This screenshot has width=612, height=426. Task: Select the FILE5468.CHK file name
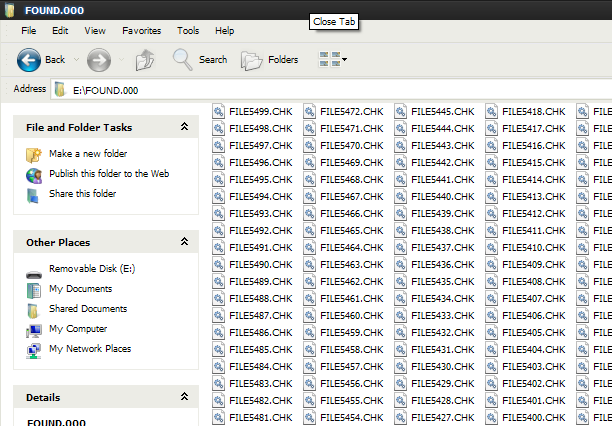click(352, 180)
